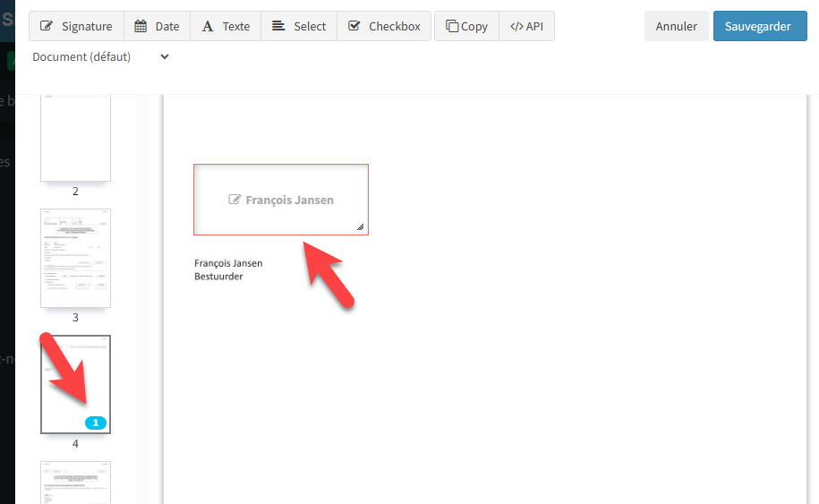This screenshot has width=819, height=504.
Task: Select the François Jansen signature field
Action: pyautogui.click(x=281, y=200)
